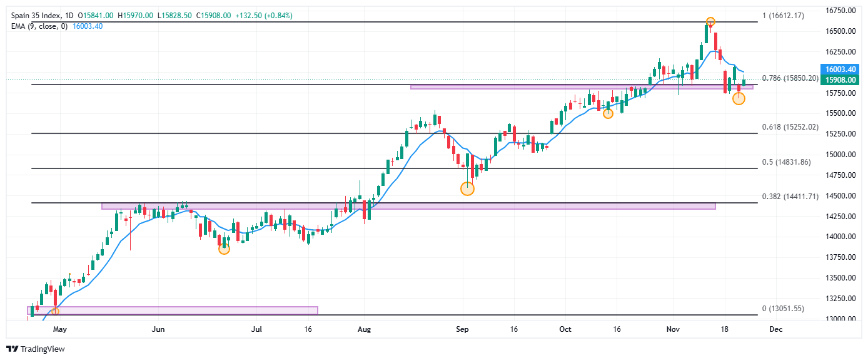The width and height of the screenshot is (868, 360).
Task: Click the 0.382 (14411.71) Fibonacci level label
Action: tap(790, 197)
